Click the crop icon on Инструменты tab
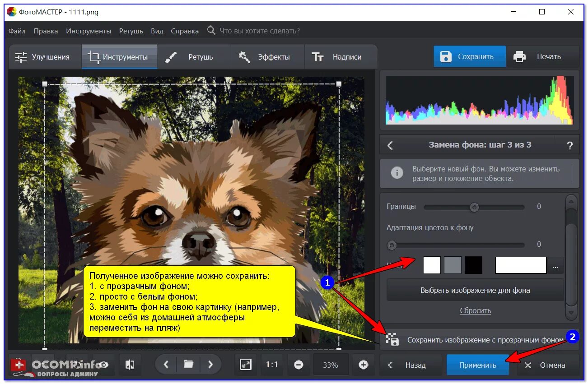The height and width of the screenshot is (384, 588). [x=94, y=57]
